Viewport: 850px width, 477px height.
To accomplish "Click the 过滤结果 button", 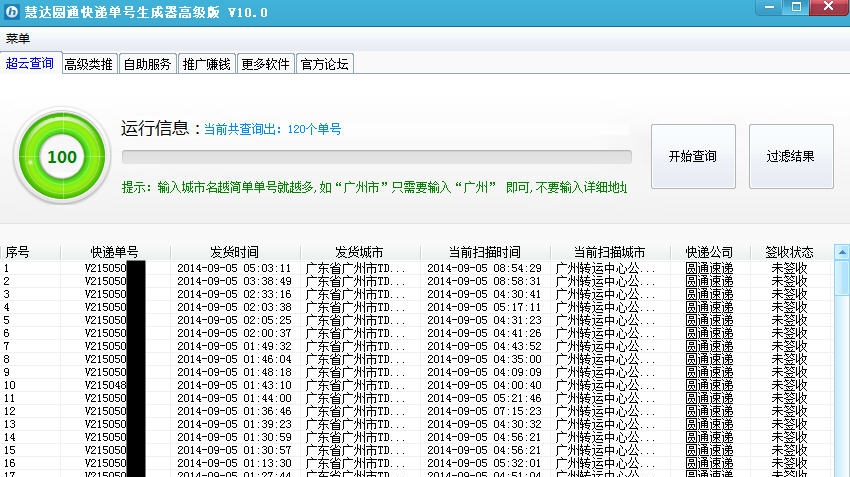I will pyautogui.click(x=791, y=156).
